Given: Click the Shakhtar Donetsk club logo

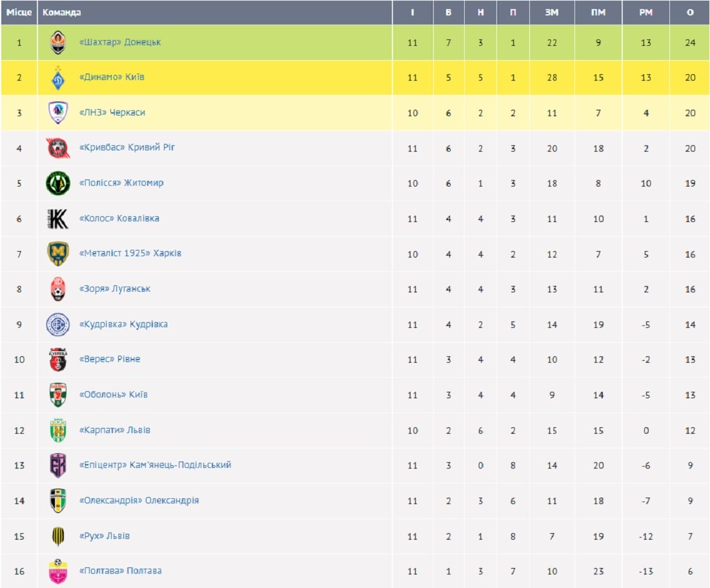Looking at the screenshot, I should pyautogui.click(x=58, y=43).
